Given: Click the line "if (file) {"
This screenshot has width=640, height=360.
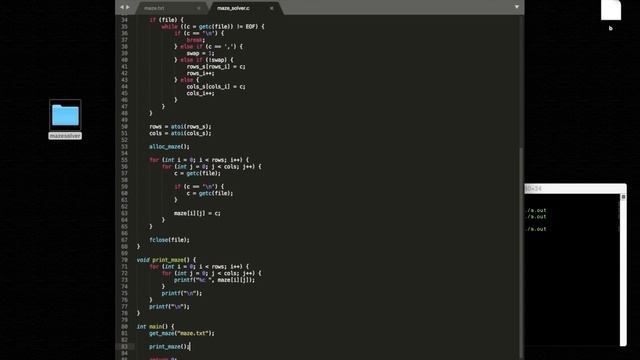Looking at the screenshot, I should pos(166,20).
